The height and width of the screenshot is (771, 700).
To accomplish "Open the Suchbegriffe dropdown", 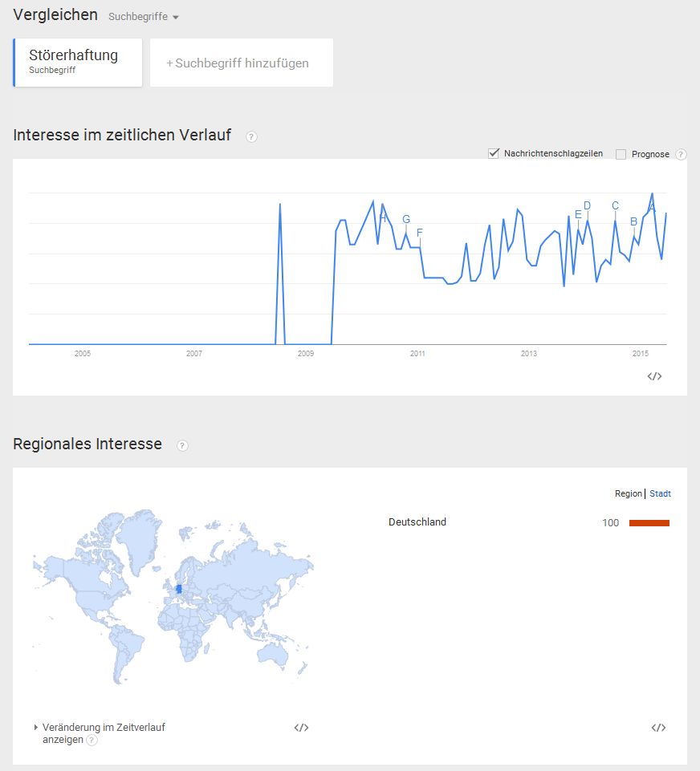I will click(x=144, y=17).
